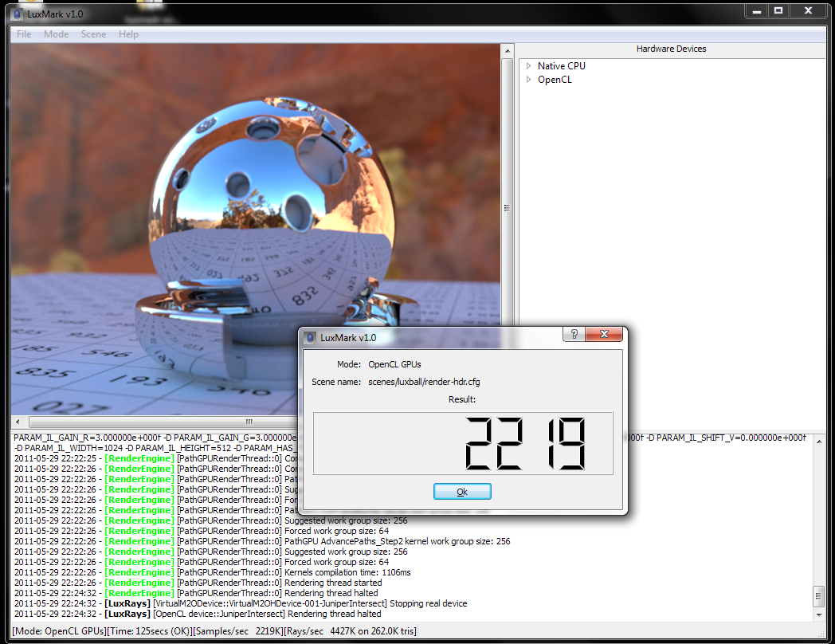Click the 2219 result display
The height and width of the screenshot is (644, 835).
click(463, 443)
